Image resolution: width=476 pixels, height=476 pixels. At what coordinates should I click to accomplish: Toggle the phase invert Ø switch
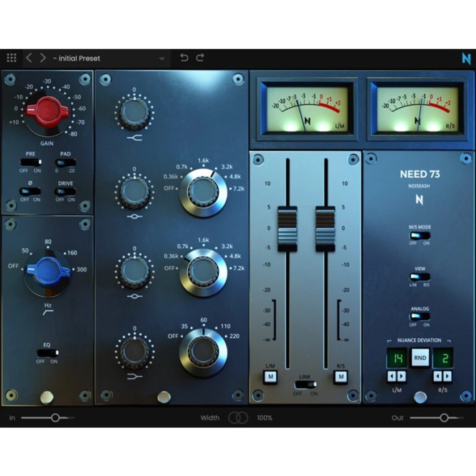(x=30, y=191)
